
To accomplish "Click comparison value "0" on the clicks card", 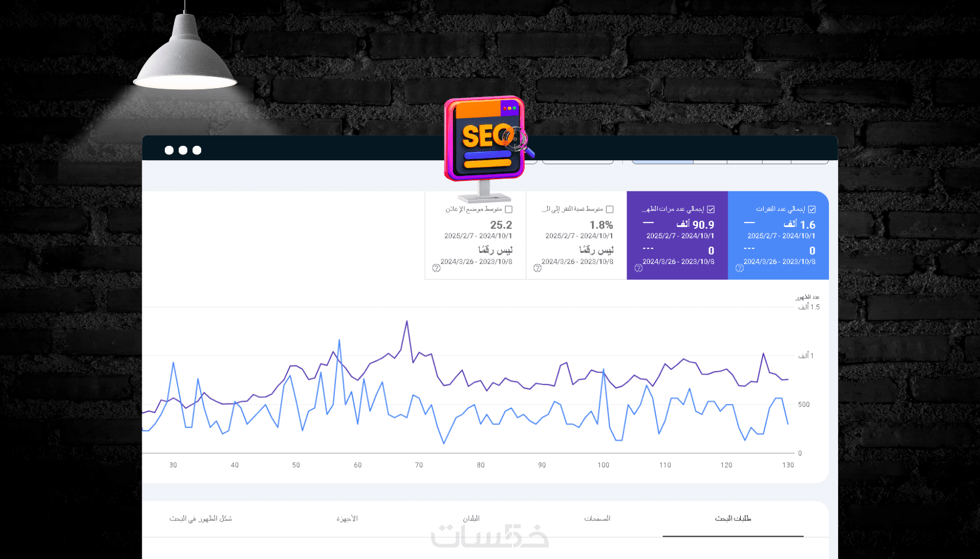I will [x=812, y=251].
